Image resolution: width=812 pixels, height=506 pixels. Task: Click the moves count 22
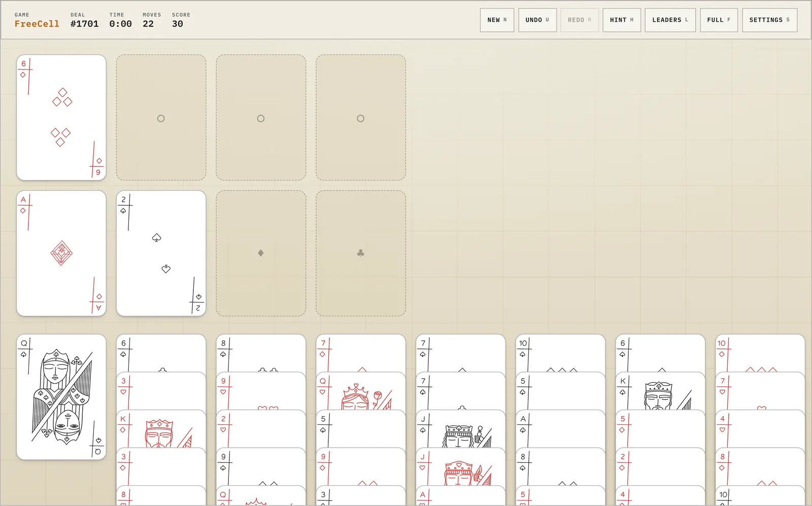148,24
